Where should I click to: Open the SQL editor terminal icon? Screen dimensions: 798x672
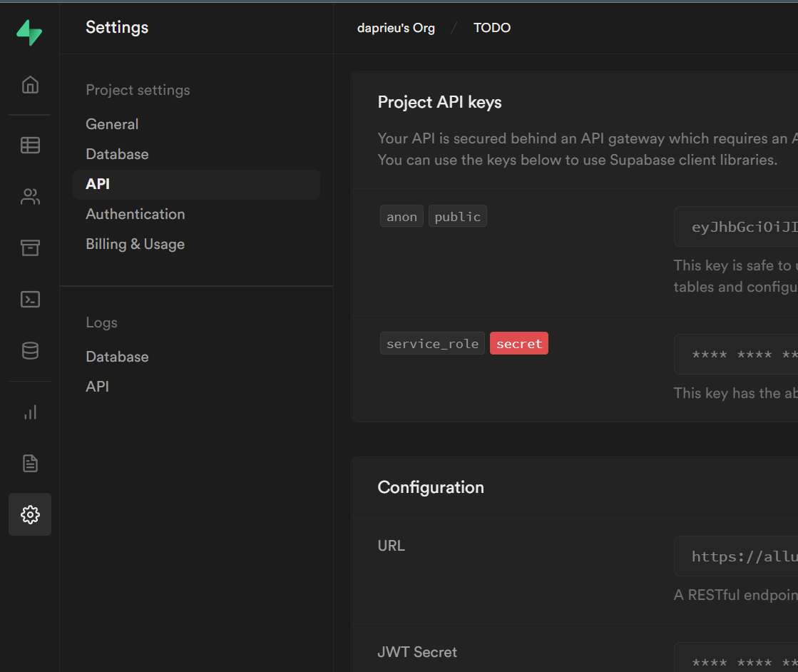click(30, 299)
